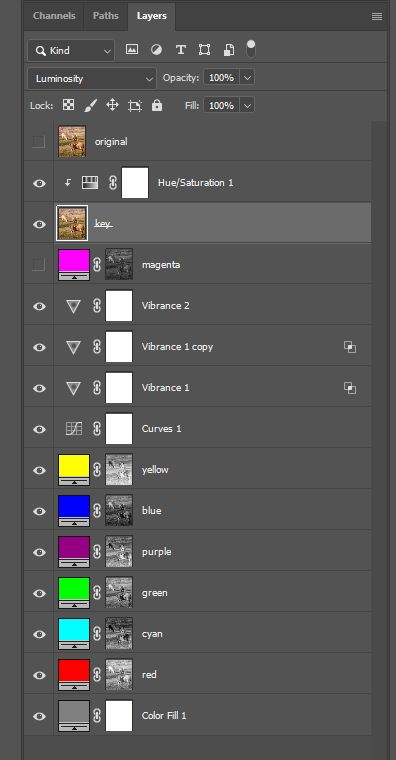
Task: Switch to the Channels tab
Action: coord(54,16)
